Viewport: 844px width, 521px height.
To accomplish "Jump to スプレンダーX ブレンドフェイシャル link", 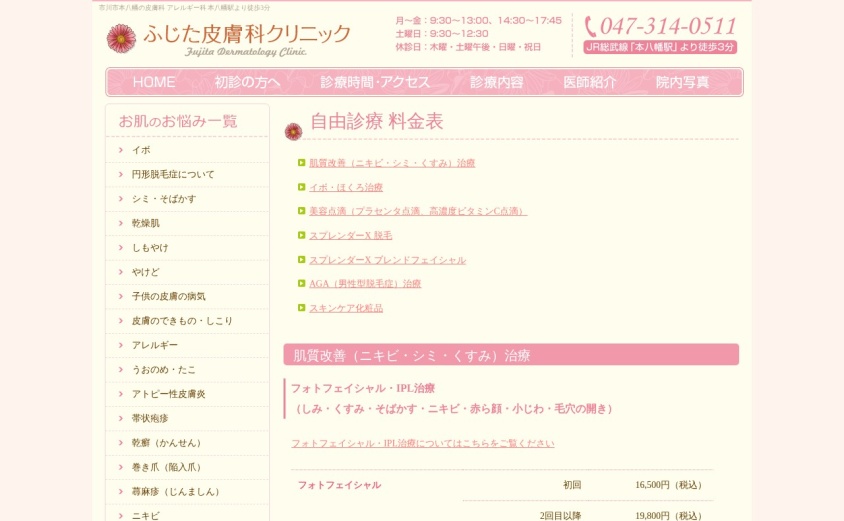I will click(x=388, y=260).
